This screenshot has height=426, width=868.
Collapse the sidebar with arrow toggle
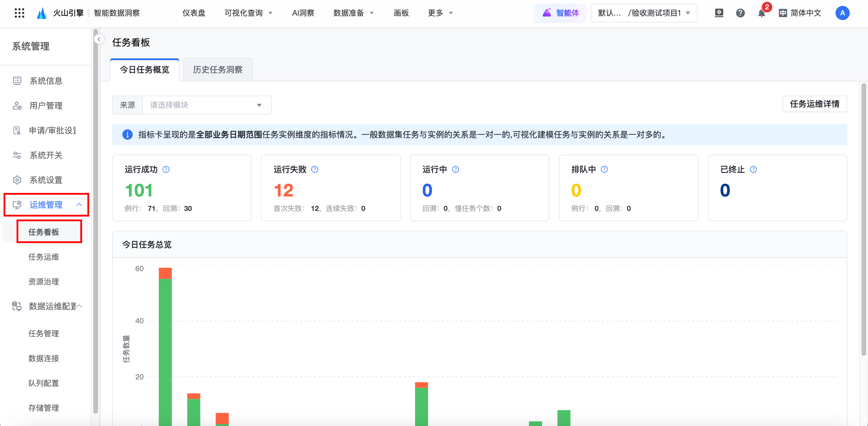99,39
